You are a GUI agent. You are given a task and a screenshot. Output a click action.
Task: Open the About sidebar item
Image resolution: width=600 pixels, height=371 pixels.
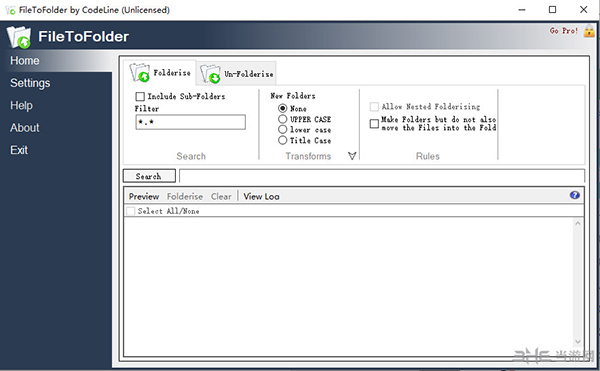point(24,128)
